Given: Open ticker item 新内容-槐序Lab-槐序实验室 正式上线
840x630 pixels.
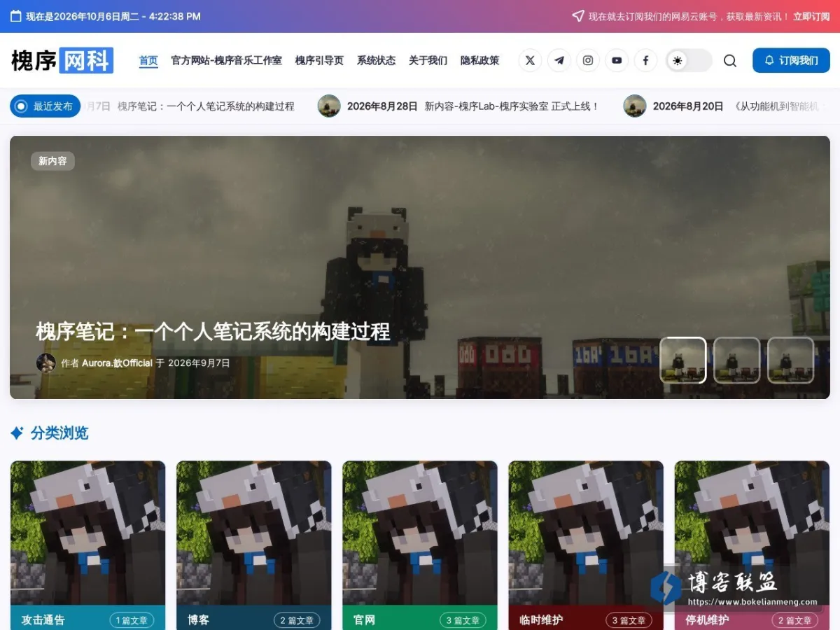Looking at the screenshot, I should coord(512,106).
